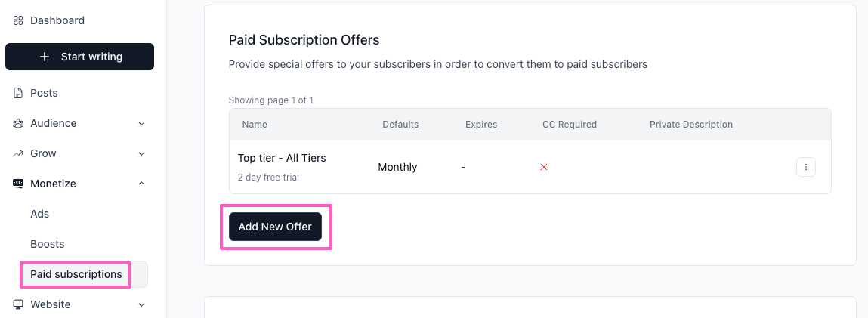Open the Ads menu item
The height and width of the screenshot is (318, 868).
[40, 214]
